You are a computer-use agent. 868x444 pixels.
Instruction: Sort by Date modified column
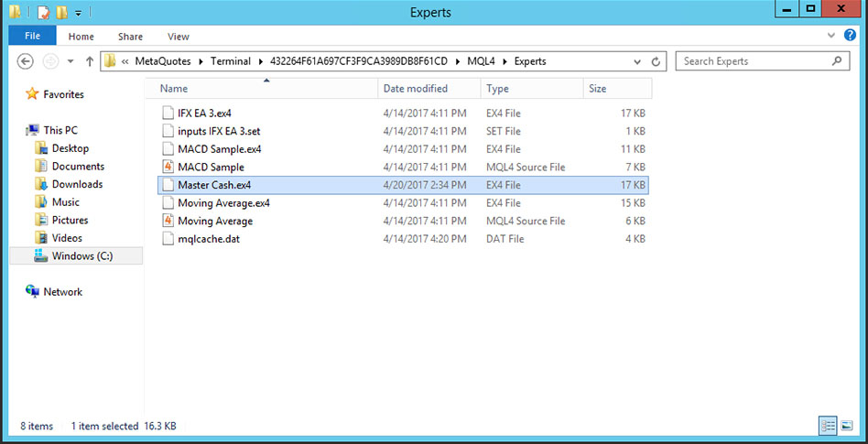click(x=429, y=89)
